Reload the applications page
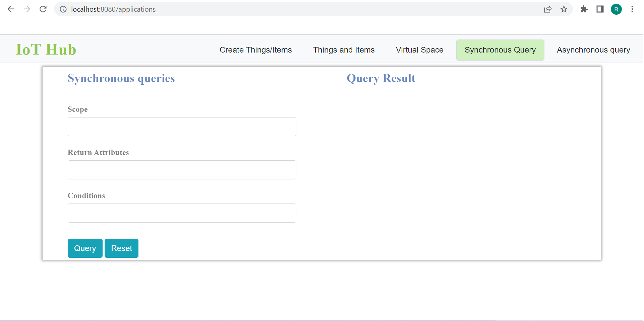This screenshot has height=321, width=644. pos(43,9)
